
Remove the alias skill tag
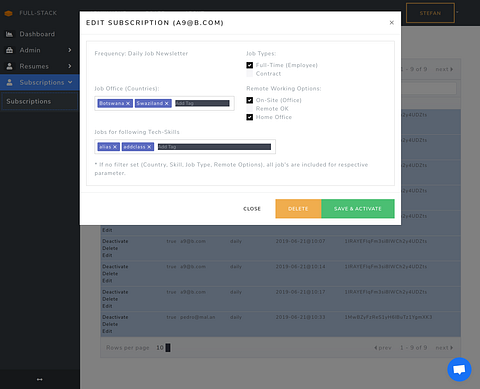tap(115, 147)
